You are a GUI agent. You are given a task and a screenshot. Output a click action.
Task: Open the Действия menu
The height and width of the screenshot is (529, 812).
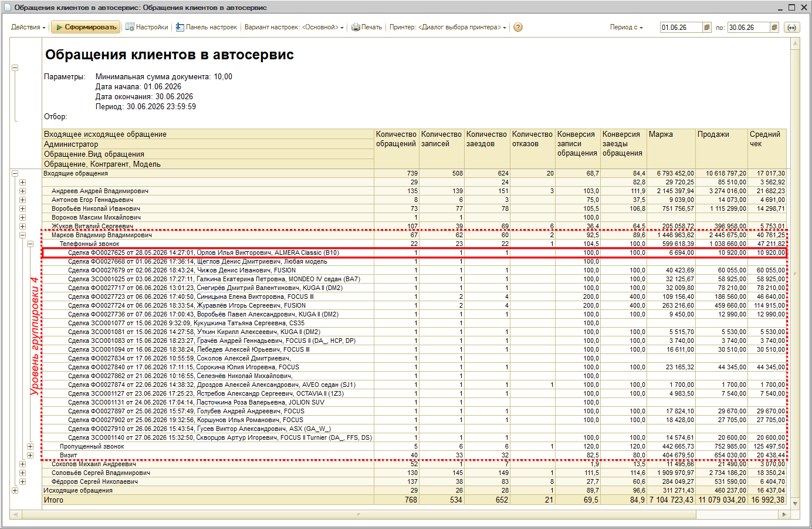[x=28, y=27]
